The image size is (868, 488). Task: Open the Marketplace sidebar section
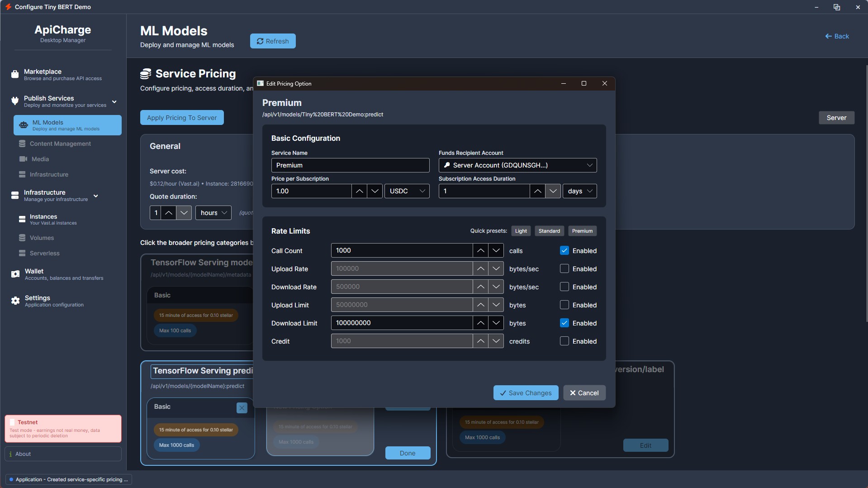click(x=42, y=74)
